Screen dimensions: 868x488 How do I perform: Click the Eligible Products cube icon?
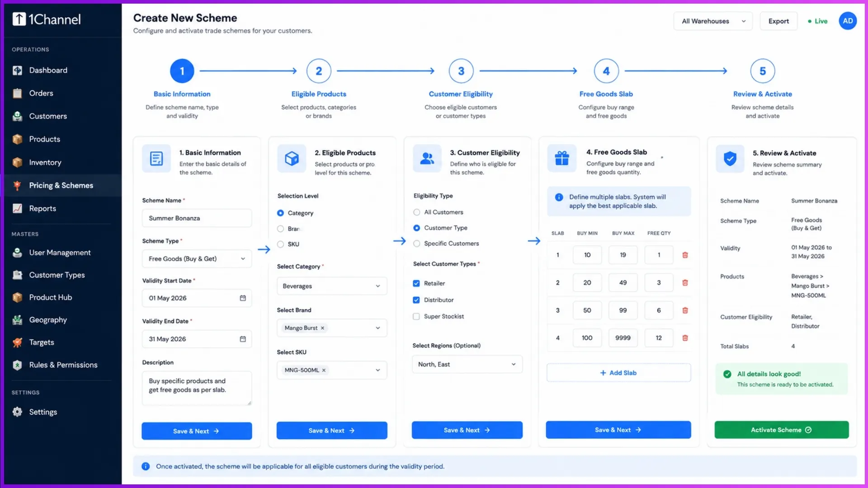(x=292, y=159)
